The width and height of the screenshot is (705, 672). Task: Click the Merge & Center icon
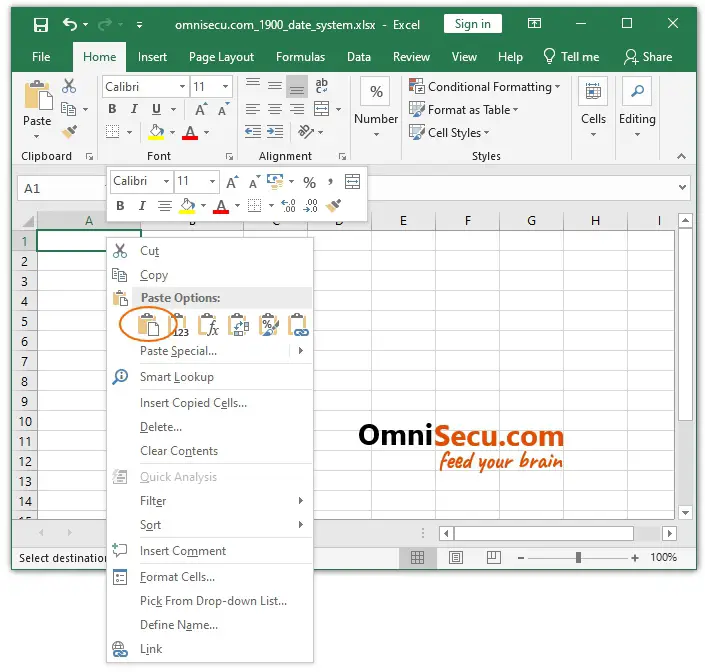pos(321,109)
